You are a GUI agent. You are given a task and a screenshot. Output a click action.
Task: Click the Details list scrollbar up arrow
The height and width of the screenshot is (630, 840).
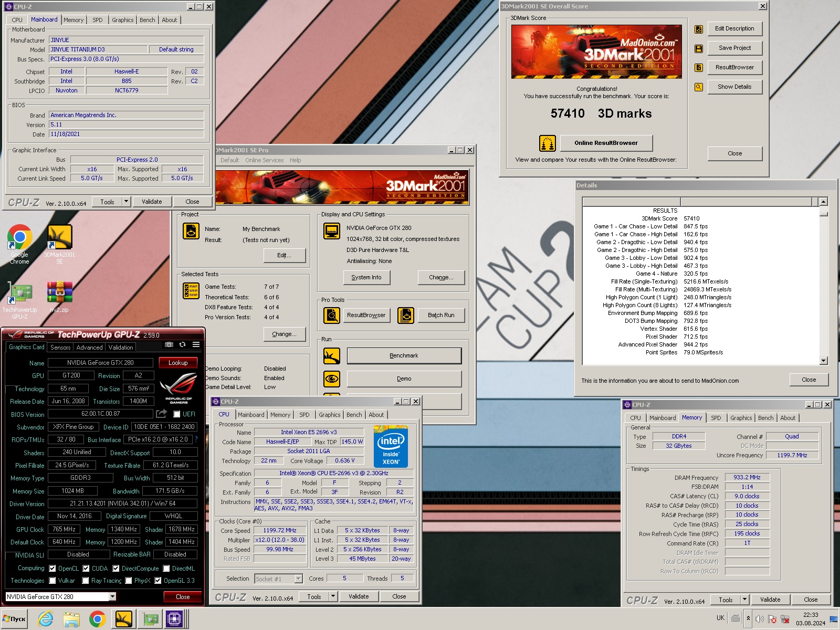coord(823,202)
